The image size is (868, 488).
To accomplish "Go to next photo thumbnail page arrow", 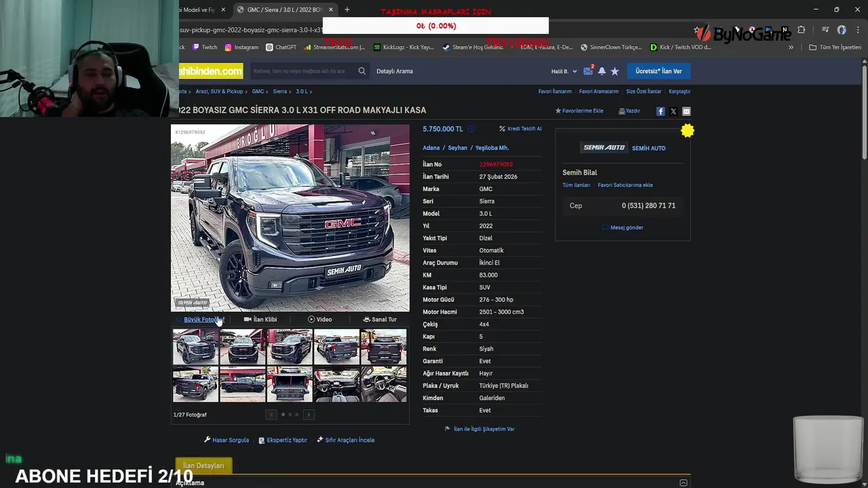I will [x=309, y=415].
